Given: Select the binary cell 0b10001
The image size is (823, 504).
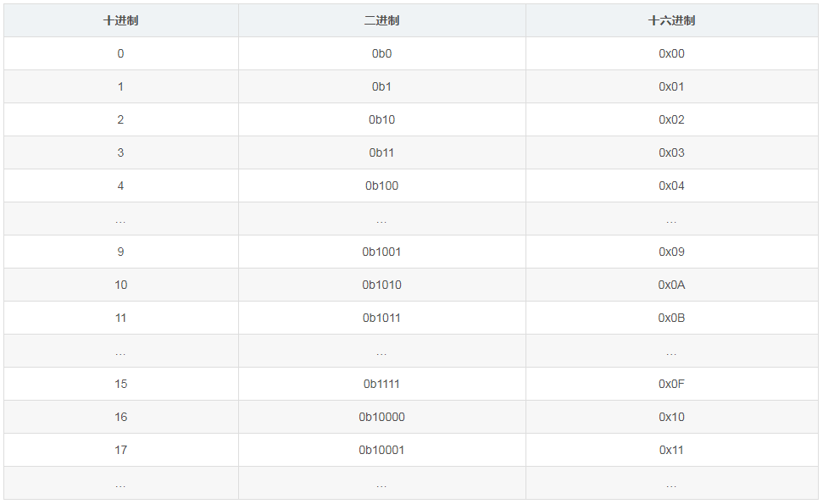Looking at the screenshot, I should coord(381,450).
